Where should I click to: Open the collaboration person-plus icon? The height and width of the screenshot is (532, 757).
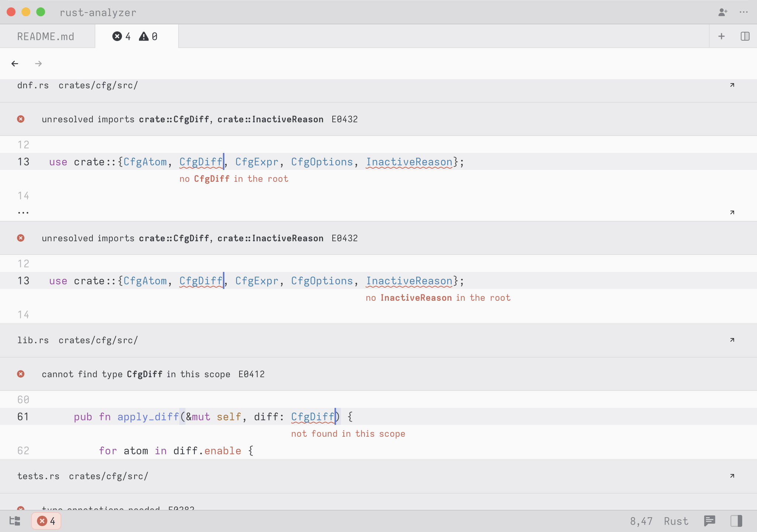click(x=723, y=12)
